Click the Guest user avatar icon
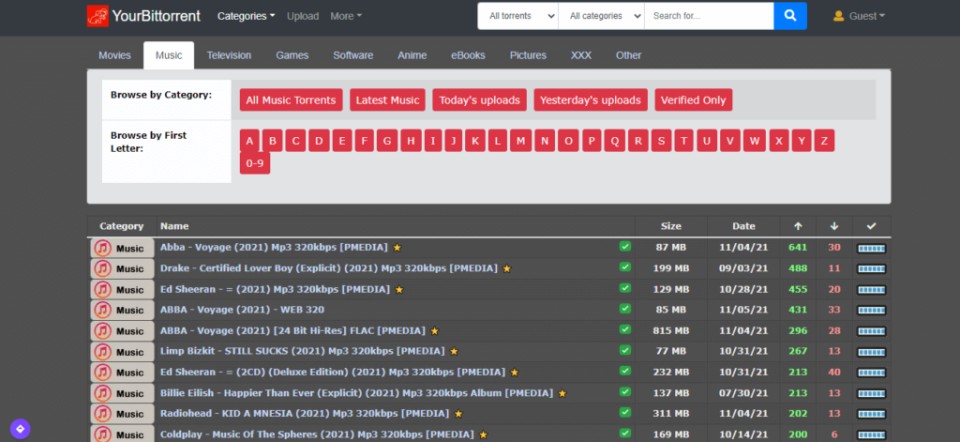The height and width of the screenshot is (442, 960). point(839,16)
